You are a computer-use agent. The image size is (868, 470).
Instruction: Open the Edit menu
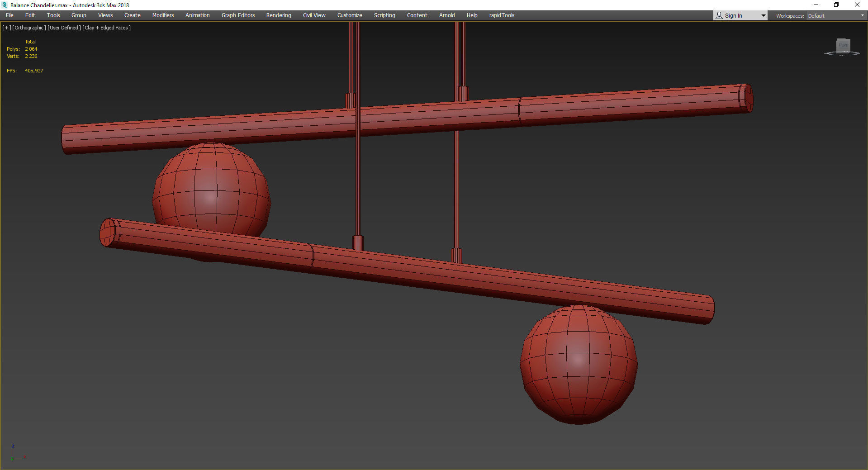[x=30, y=15]
